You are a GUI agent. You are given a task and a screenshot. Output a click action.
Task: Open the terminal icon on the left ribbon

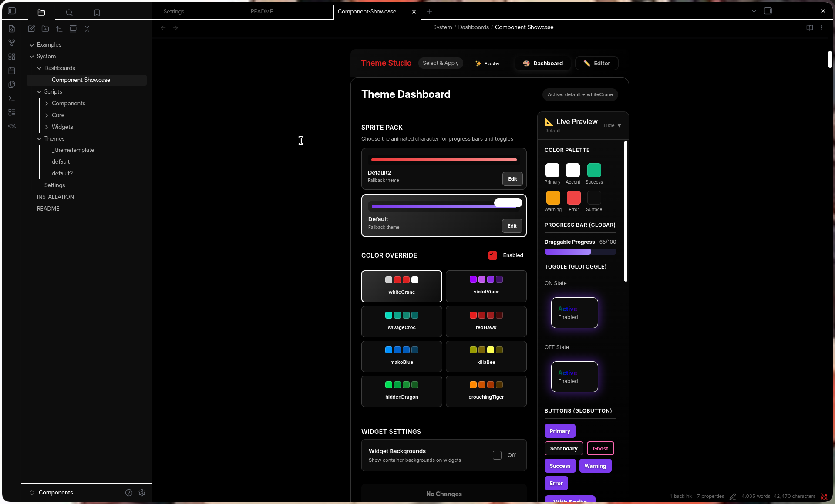coord(12,98)
